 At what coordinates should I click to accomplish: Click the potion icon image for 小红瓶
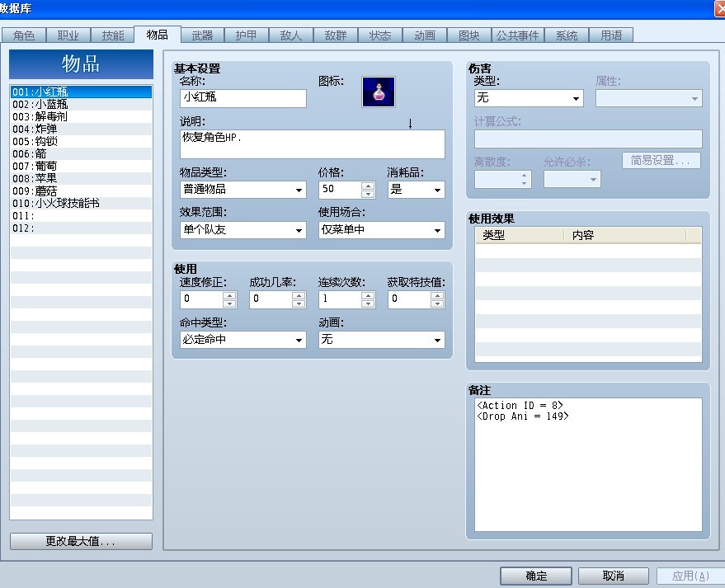pyautogui.click(x=379, y=92)
